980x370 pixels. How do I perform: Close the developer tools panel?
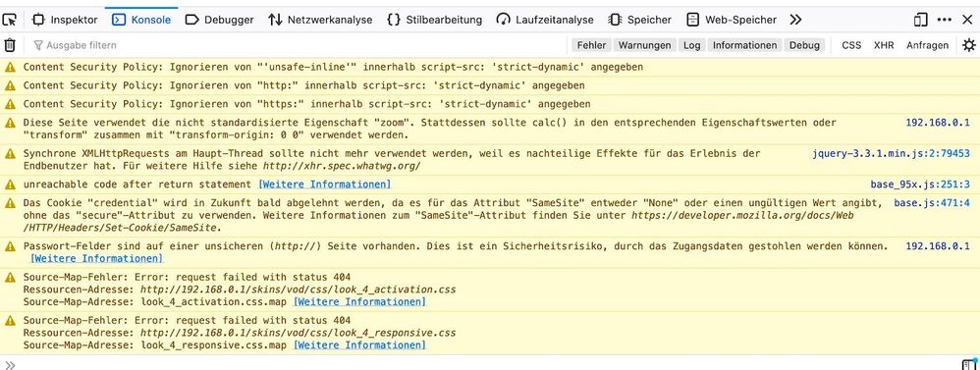[967, 20]
